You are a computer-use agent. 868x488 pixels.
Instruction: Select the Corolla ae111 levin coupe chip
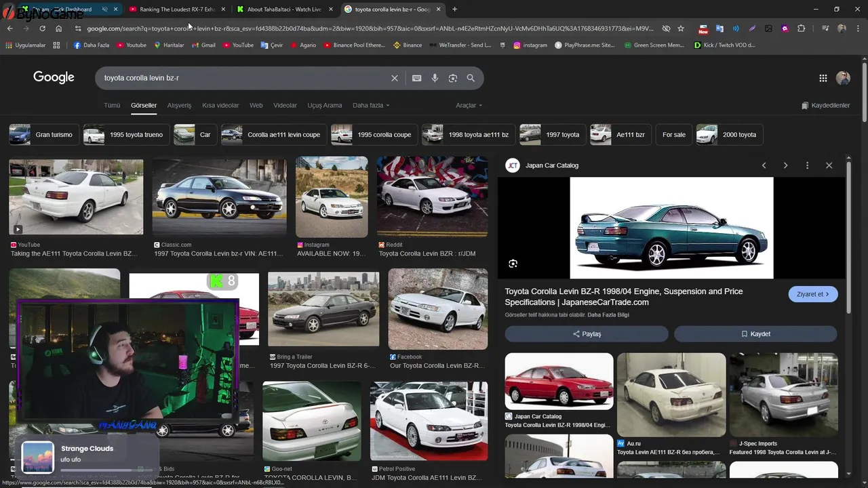pos(274,135)
